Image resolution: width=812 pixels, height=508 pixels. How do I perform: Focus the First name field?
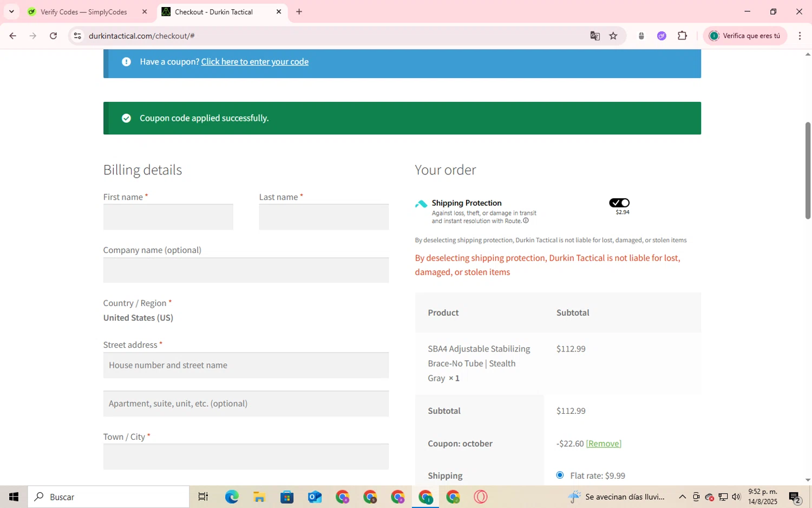168,217
